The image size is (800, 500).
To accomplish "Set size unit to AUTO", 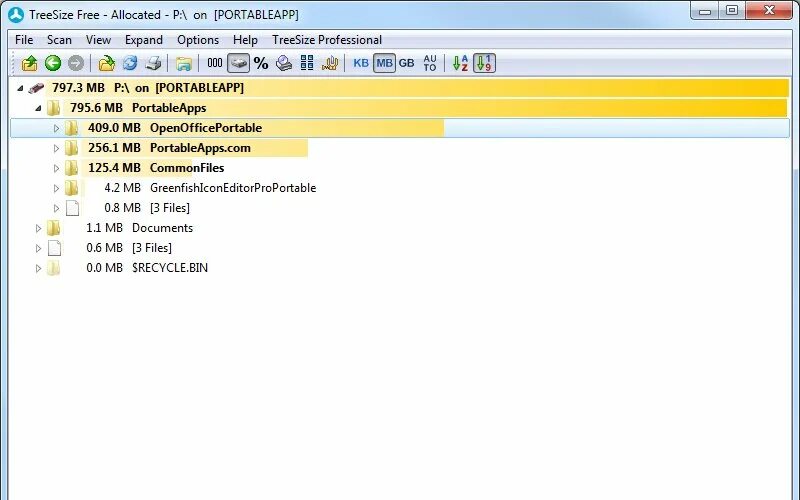I will point(430,63).
